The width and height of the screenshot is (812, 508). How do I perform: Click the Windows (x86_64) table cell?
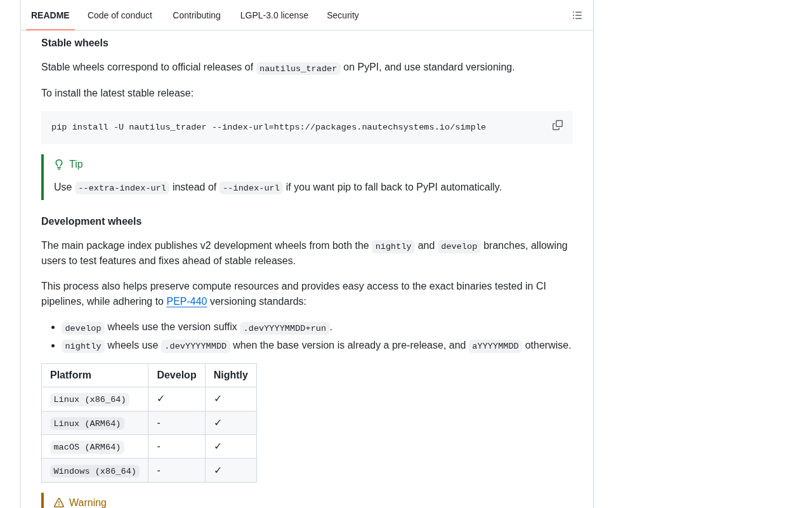[95, 471]
